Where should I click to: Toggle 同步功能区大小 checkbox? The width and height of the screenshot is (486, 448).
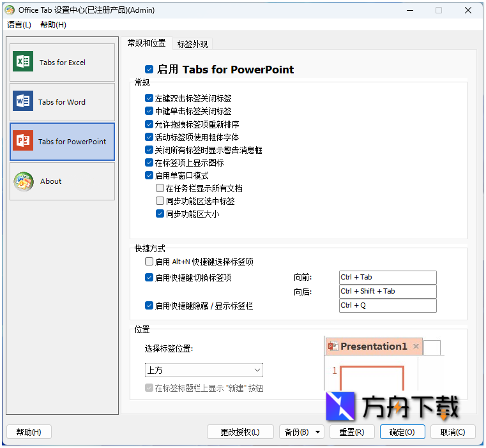click(x=160, y=214)
